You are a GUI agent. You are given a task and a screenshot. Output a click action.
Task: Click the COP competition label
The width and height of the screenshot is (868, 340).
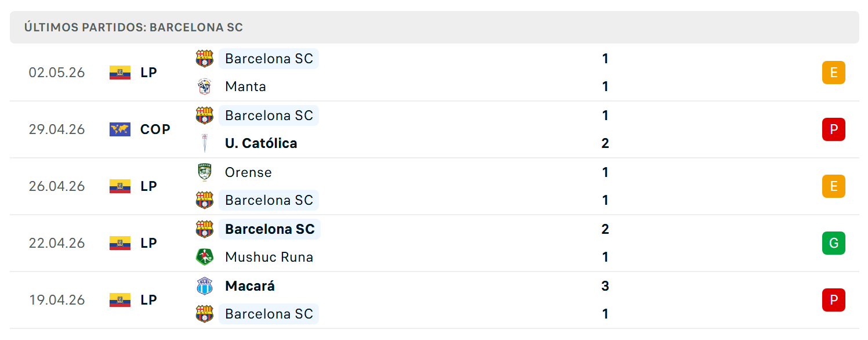155,129
